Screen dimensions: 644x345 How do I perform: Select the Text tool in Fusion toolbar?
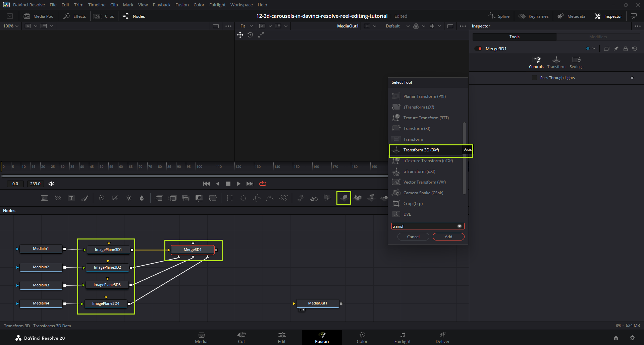71,198
